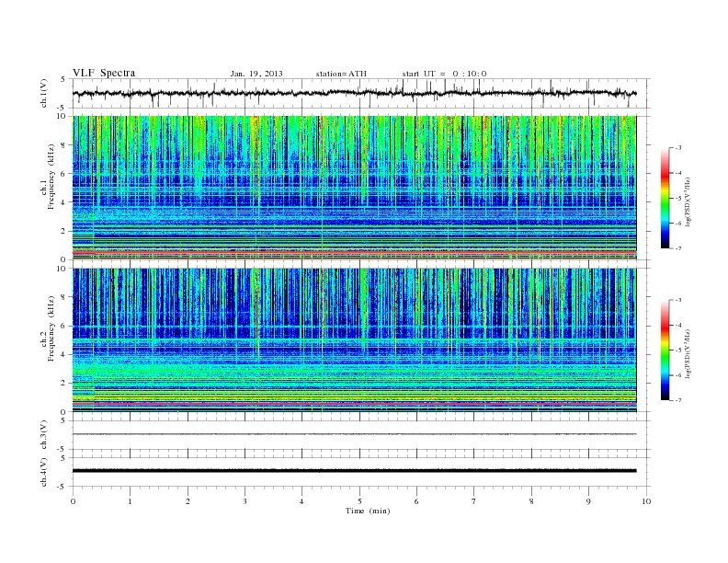
Task: Click the "0" tick on the time axis
Action: point(73,501)
